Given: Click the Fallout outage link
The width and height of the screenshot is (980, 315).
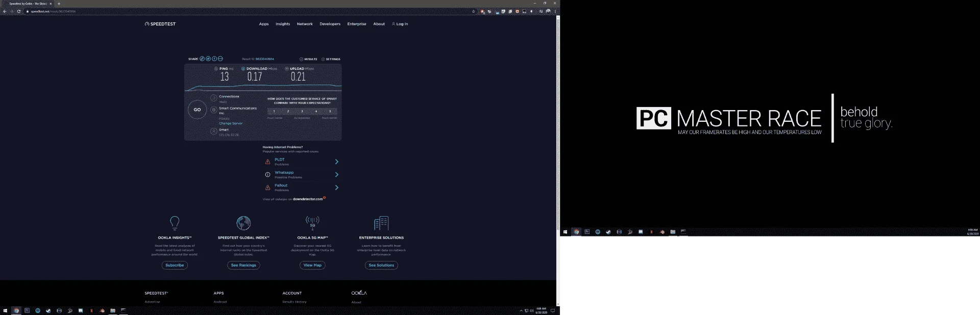Looking at the screenshot, I should 281,186.
